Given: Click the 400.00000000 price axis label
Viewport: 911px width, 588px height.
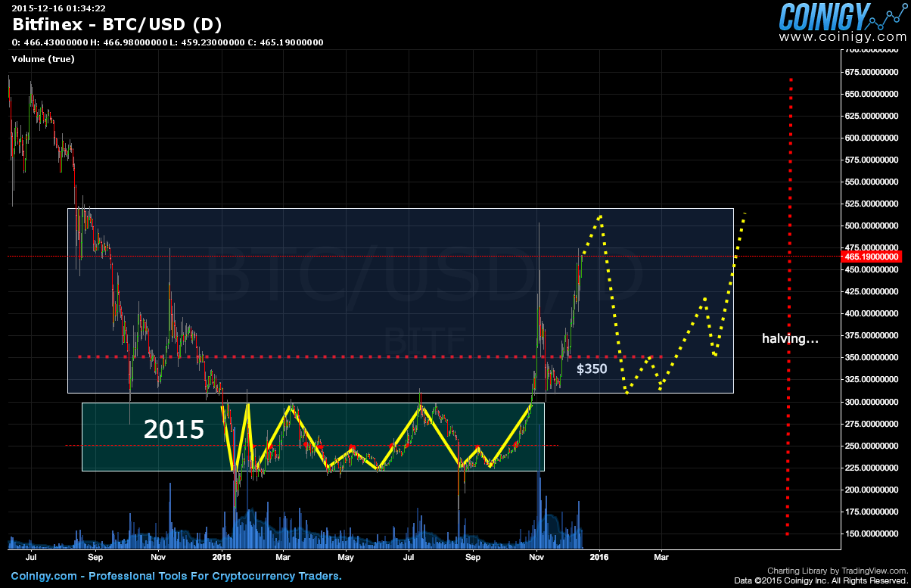Looking at the screenshot, I should (872, 313).
